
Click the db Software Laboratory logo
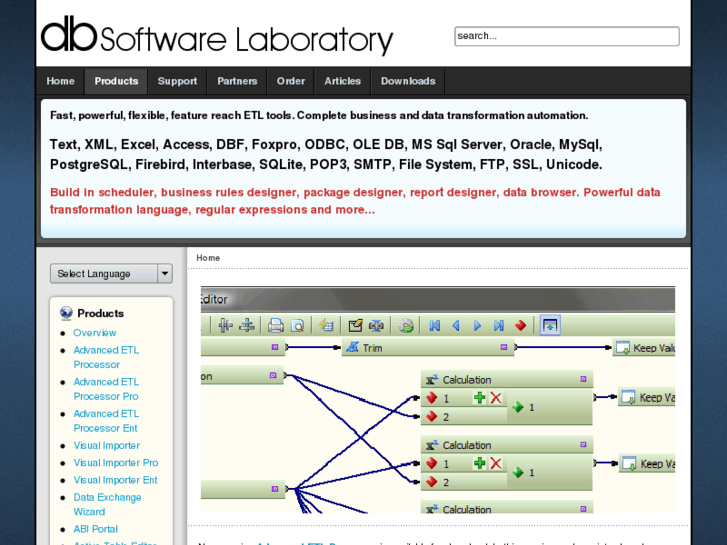[217, 35]
